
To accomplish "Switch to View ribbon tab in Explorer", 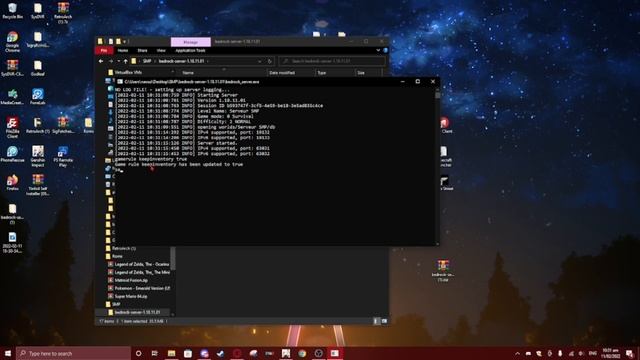I will [161, 51].
